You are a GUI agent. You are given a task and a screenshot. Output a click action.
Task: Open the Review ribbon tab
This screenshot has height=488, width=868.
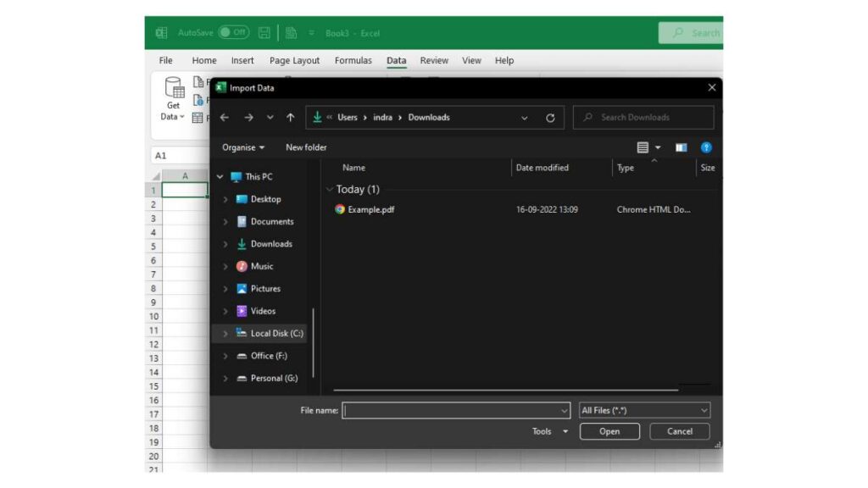[434, 60]
